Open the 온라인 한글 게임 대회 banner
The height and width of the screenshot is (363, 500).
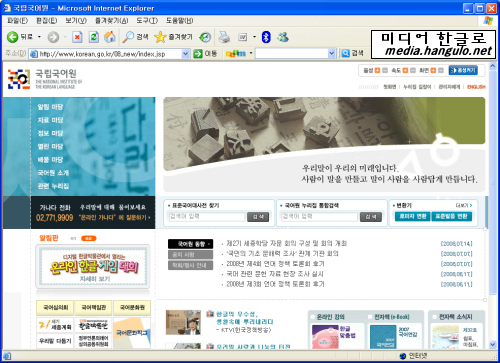93,266
